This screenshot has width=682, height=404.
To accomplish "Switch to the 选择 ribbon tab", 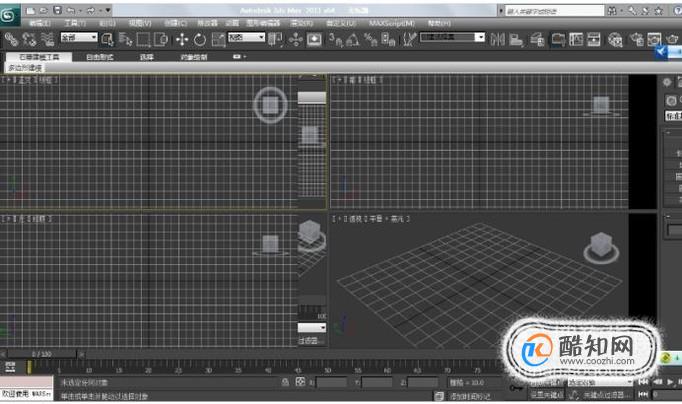I will click(x=146, y=57).
